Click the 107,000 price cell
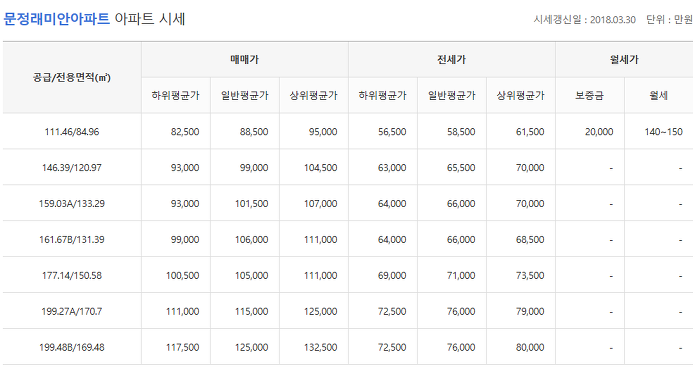700x369 pixels. [x=321, y=203]
